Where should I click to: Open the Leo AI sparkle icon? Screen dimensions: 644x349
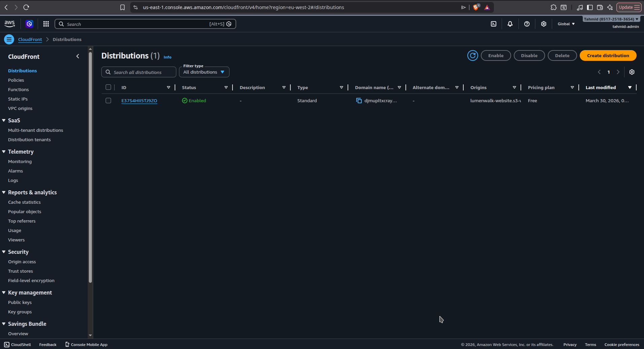coord(610,7)
